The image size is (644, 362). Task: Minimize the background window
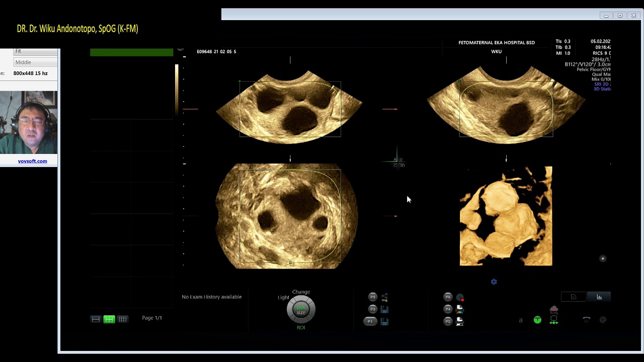point(606,16)
